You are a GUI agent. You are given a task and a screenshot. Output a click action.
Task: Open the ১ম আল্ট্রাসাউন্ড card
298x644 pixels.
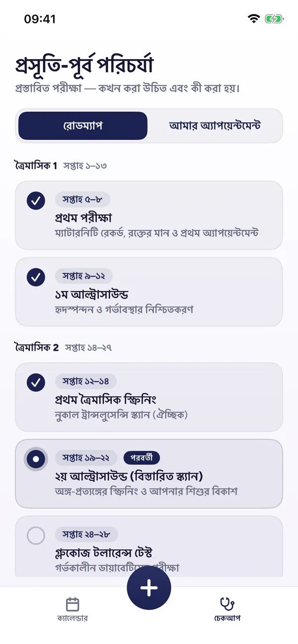tap(149, 292)
